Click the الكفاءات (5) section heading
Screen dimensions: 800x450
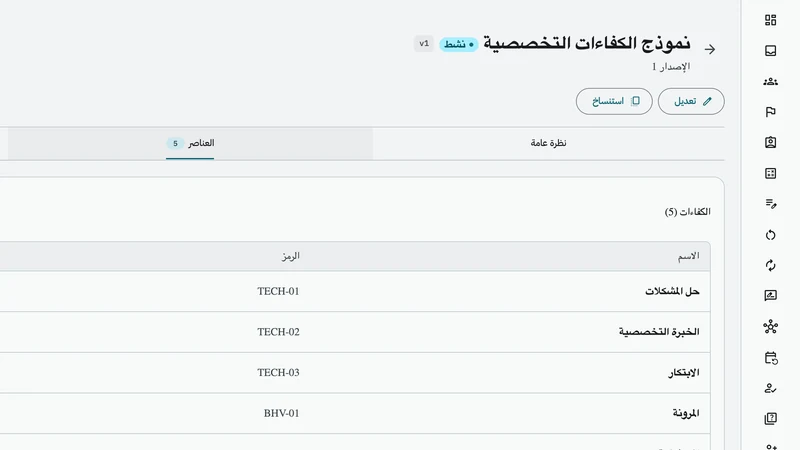(x=687, y=212)
